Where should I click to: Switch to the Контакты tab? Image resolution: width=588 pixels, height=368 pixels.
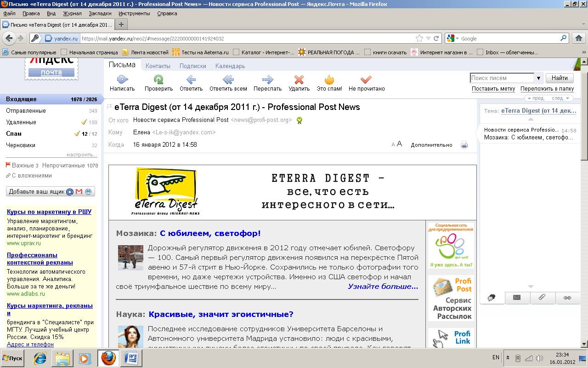(x=158, y=66)
